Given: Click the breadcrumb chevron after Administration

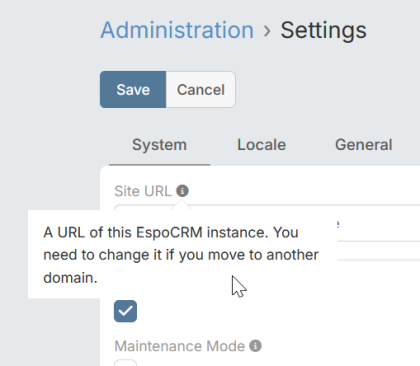Looking at the screenshot, I should tap(267, 31).
